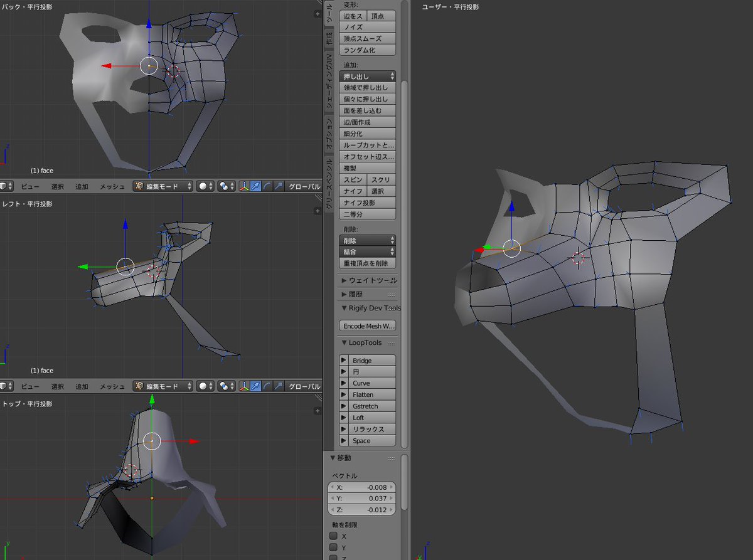753x560 pixels.
Task: Click Encode Mesh W... button
Action: click(x=368, y=326)
